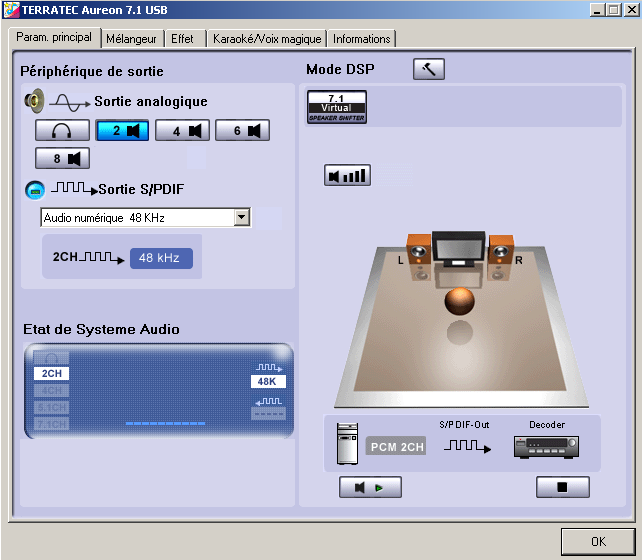Select 4-speaker analog output
This screenshot has width=642, height=560.
182,131
